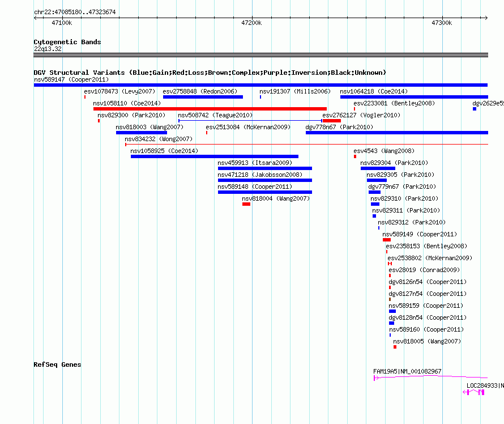Open esv1078473 (Levy2007) variant label

click(x=119, y=91)
